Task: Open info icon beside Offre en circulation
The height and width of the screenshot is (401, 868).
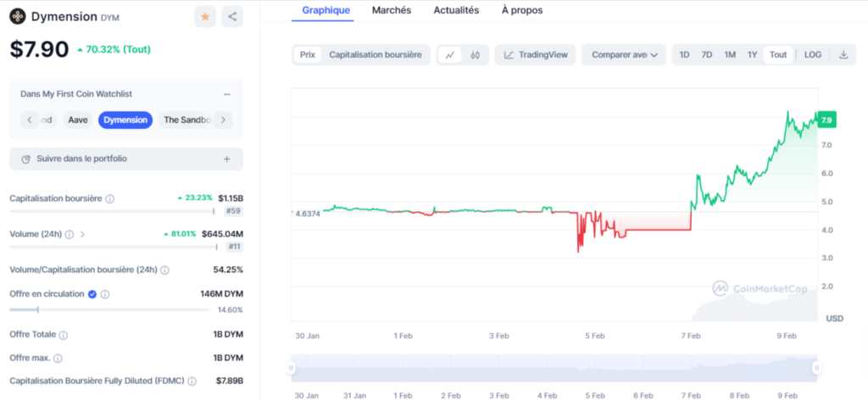Action: pos(105,294)
